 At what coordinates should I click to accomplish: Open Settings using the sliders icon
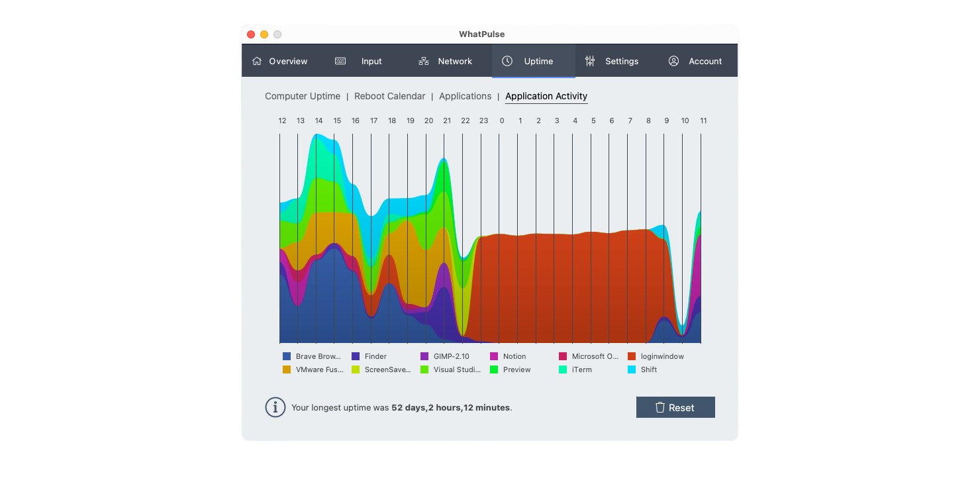tap(589, 60)
